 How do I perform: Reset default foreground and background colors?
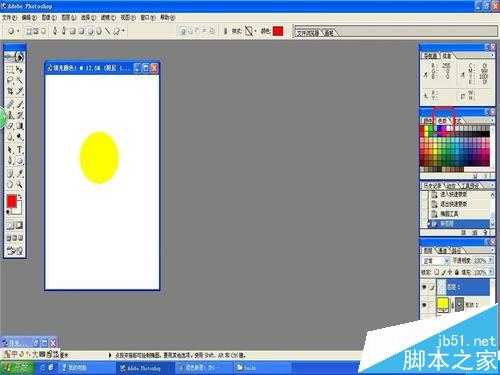point(8,211)
